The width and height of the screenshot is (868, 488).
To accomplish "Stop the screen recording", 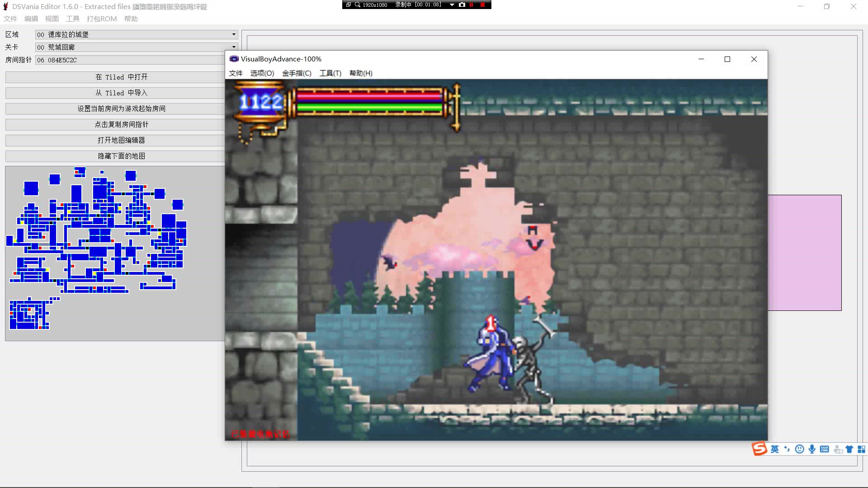I will tap(482, 5).
